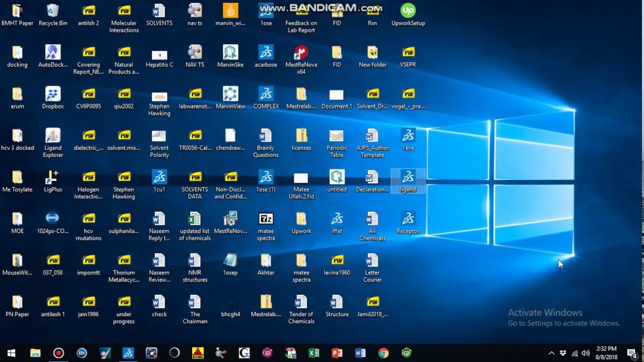The width and height of the screenshot is (644, 362).
Task: Select the Ligand Explorer shortcut
Action: (53, 143)
